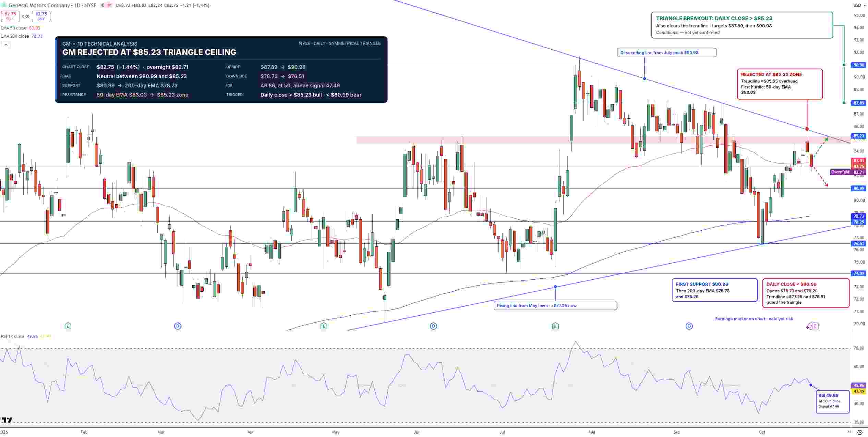
Task: Open the General Motors Company symbol title
Action: (x=52, y=5)
